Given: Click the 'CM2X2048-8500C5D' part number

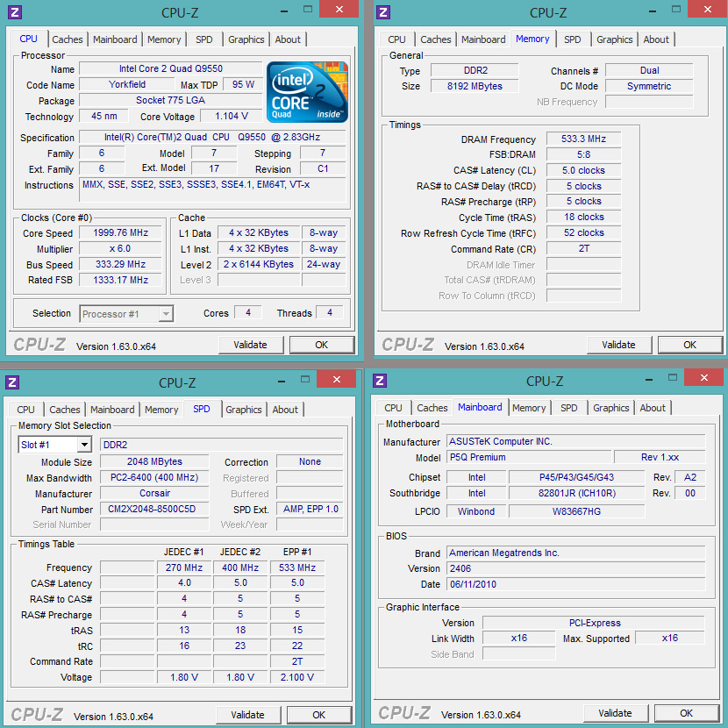Looking at the screenshot, I should pyautogui.click(x=154, y=509).
